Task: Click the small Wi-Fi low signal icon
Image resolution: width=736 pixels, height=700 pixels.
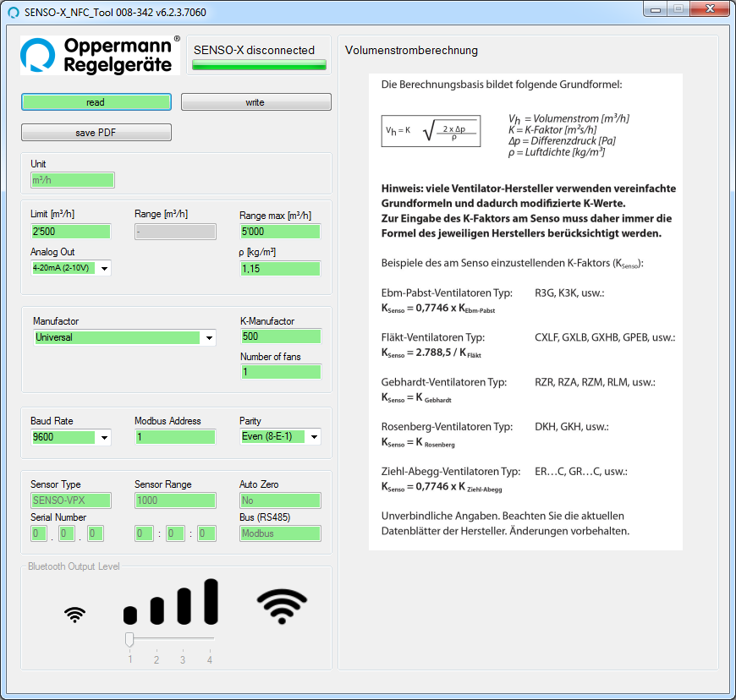Action: [74, 614]
